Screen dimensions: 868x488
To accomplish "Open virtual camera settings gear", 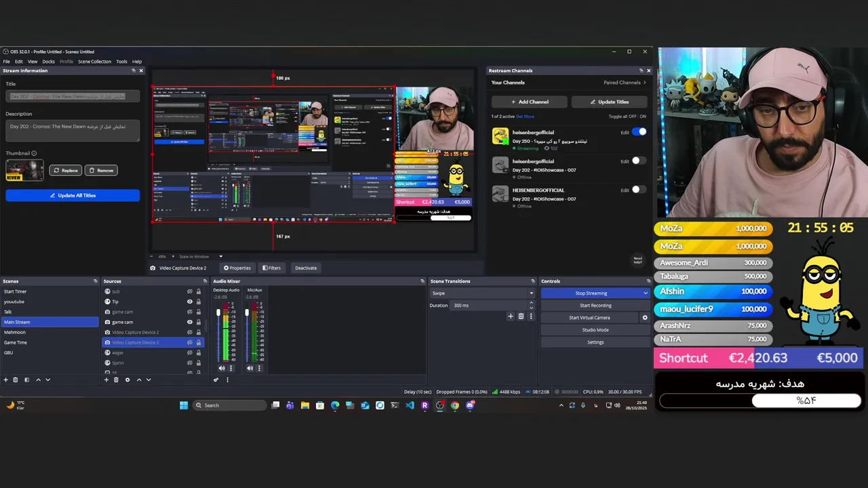I will coord(645,317).
